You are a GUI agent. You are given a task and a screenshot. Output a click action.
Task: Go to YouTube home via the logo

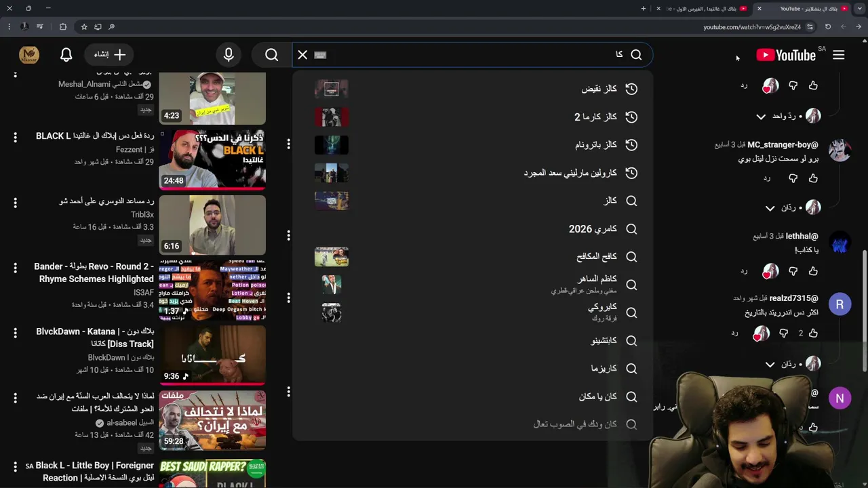pos(786,55)
